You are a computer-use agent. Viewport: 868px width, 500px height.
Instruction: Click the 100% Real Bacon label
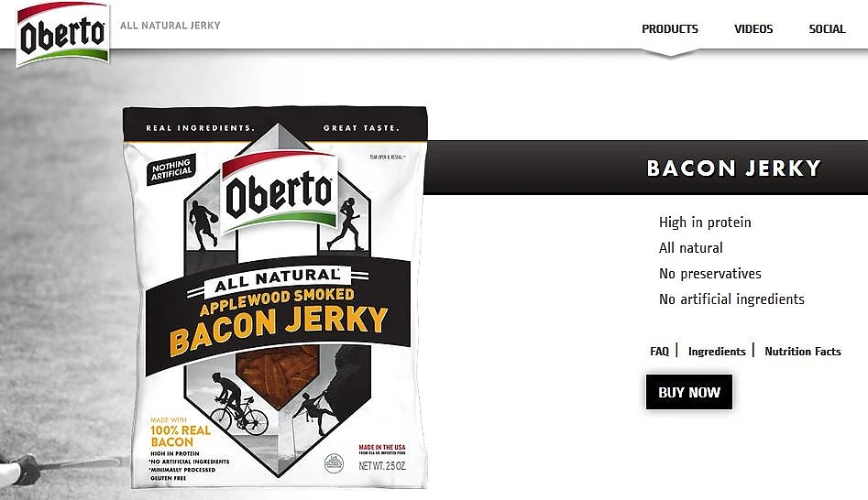point(180,435)
